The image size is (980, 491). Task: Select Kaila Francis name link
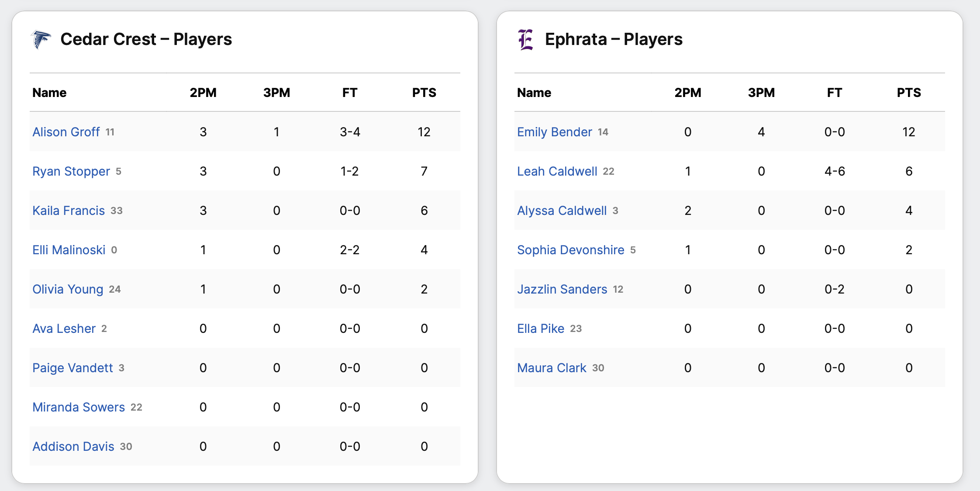coord(69,211)
